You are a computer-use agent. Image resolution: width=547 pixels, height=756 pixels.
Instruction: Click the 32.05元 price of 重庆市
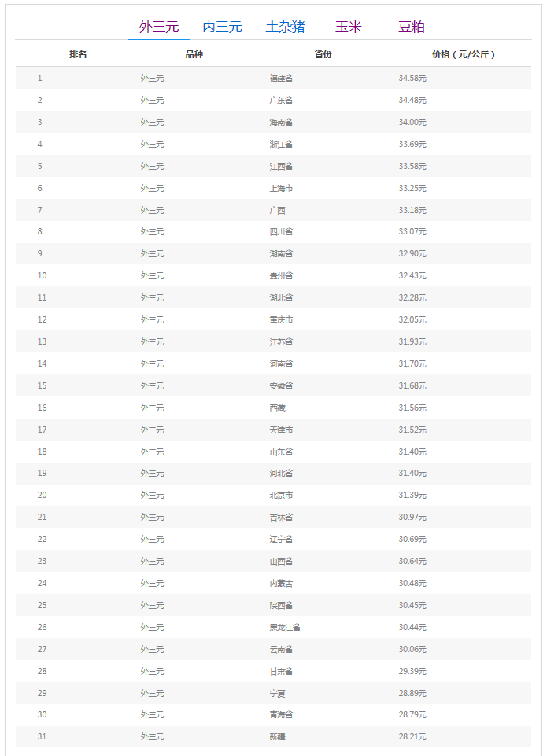412,319
